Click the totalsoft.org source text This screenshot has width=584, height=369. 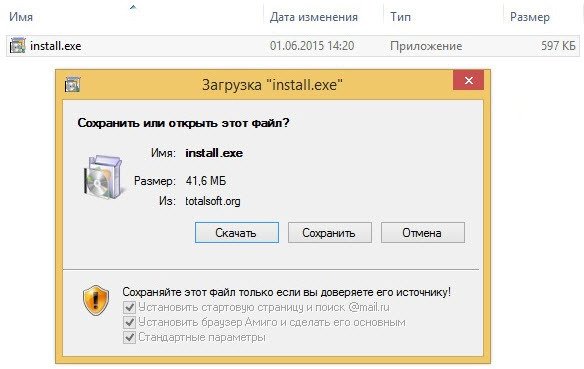213,201
